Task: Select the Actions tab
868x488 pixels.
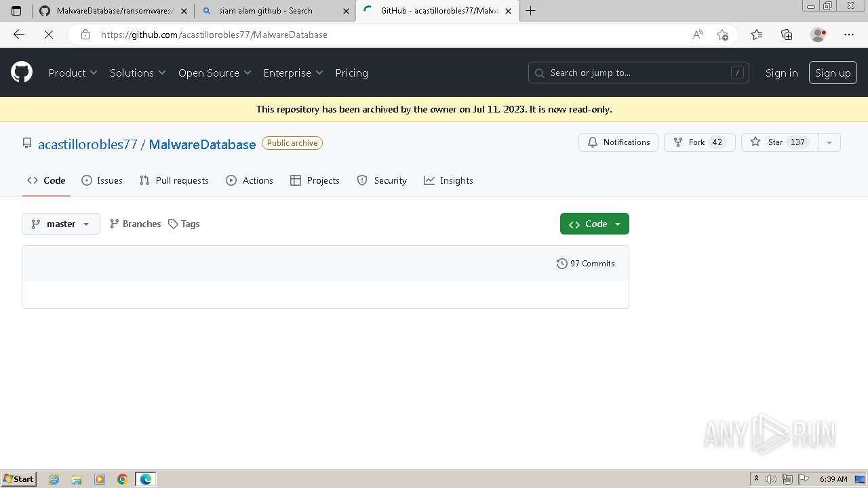Action: (250, 180)
